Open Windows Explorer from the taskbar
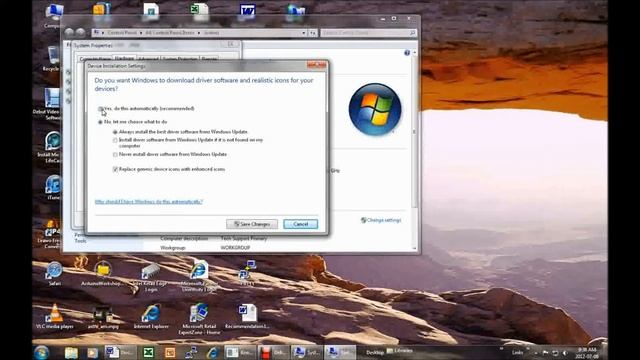 click(x=71, y=352)
